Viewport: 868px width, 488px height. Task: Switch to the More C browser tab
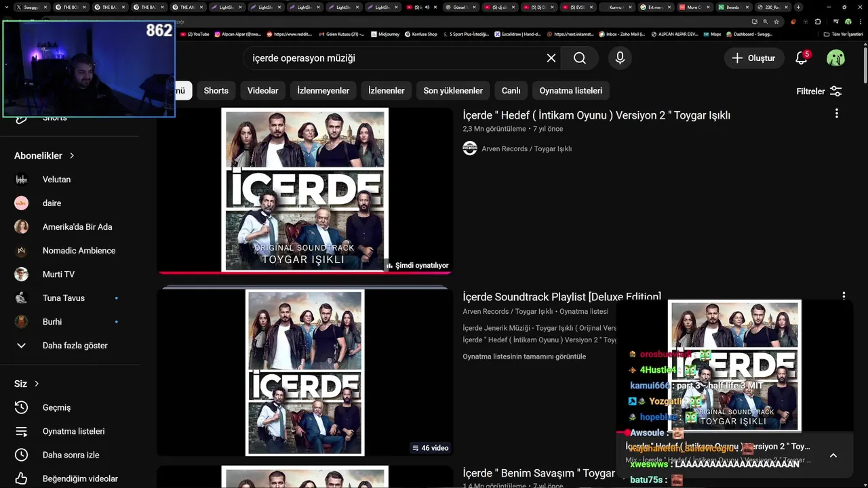point(694,7)
